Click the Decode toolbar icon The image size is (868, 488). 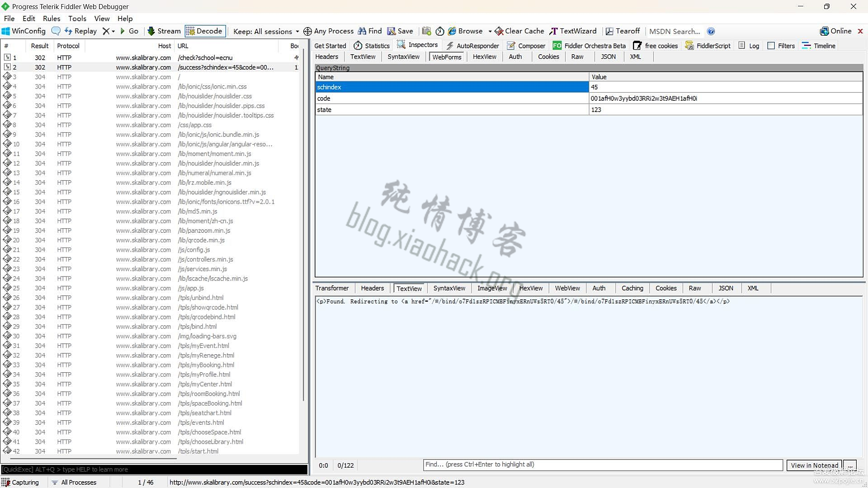coord(204,31)
